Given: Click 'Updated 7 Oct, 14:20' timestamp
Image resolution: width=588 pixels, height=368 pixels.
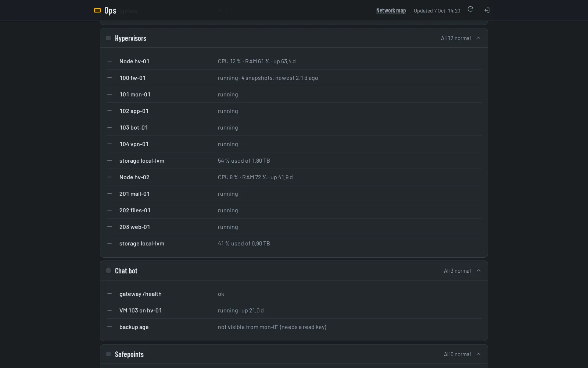Looking at the screenshot, I should pos(437,11).
